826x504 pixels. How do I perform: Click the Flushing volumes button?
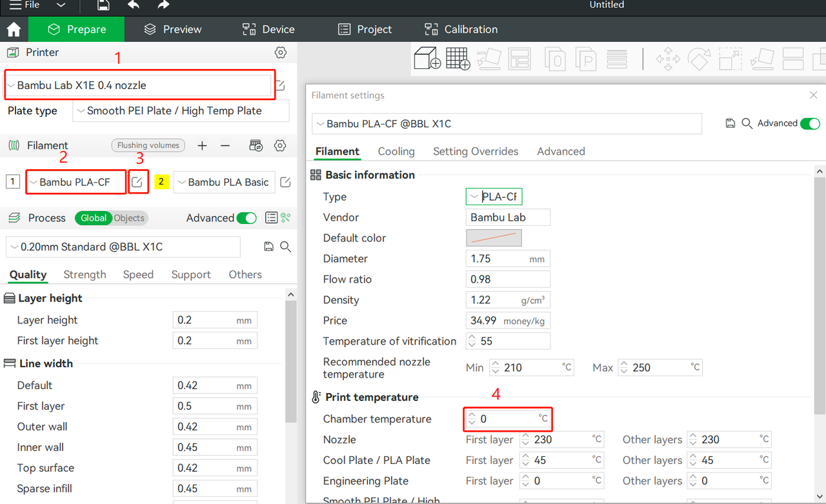pyautogui.click(x=148, y=145)
